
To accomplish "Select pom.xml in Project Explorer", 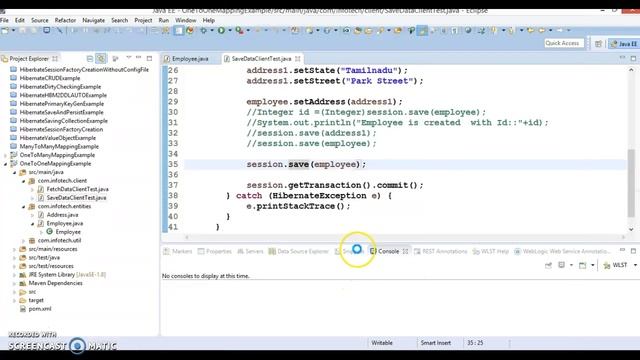I will click(40, 309).
